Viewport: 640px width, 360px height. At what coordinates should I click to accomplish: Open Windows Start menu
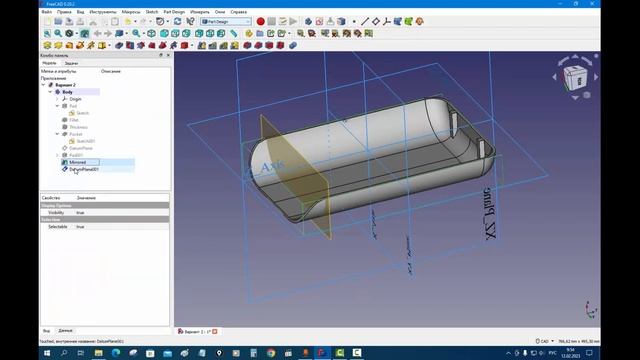pos(47,353)
